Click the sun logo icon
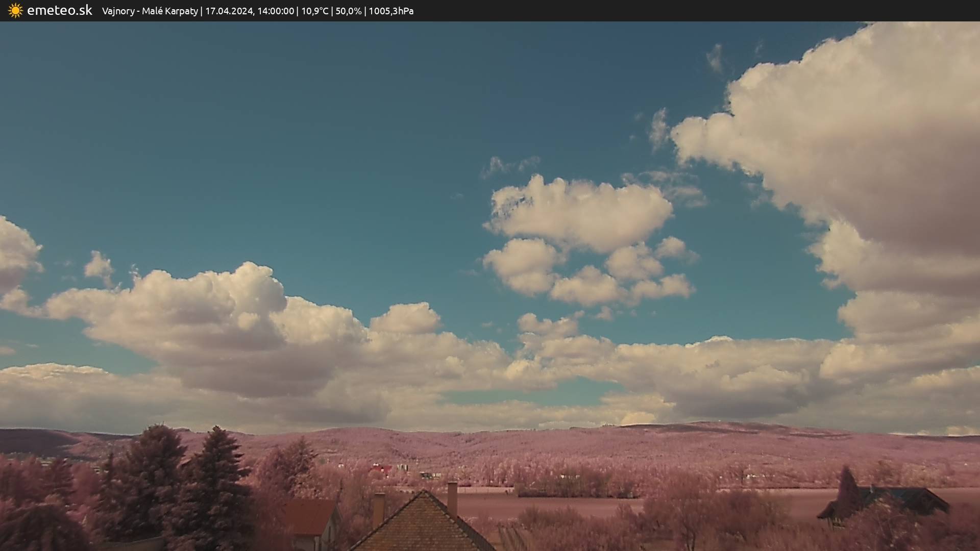980x551 pixels. coord(15,11)
